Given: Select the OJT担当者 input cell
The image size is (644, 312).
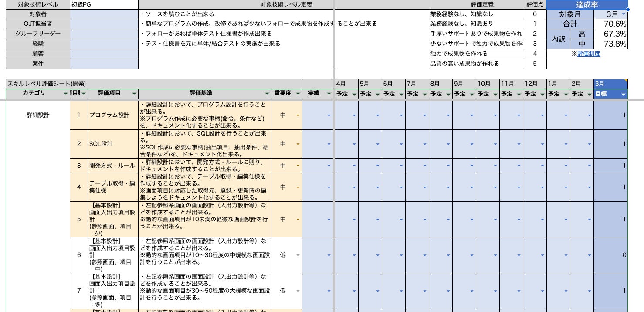Looking at the screenshot, I should pyautogui.click(x=104, y=24).
